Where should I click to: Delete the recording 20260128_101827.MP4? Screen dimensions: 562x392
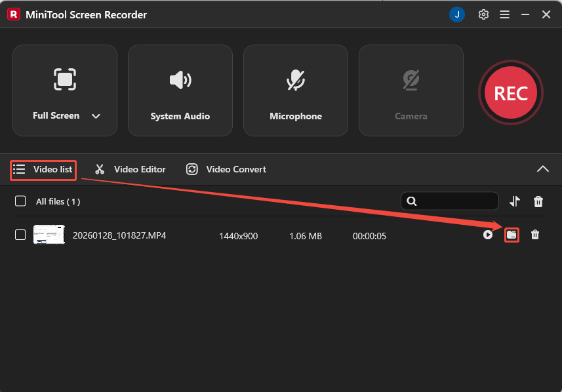tap(535, 234)
